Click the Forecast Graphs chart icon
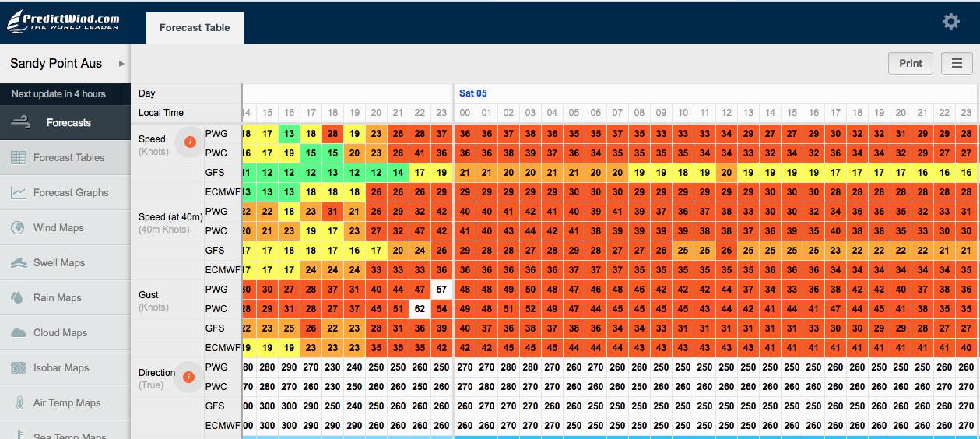This screenshot has width=980, height=439. click(19, 193)
